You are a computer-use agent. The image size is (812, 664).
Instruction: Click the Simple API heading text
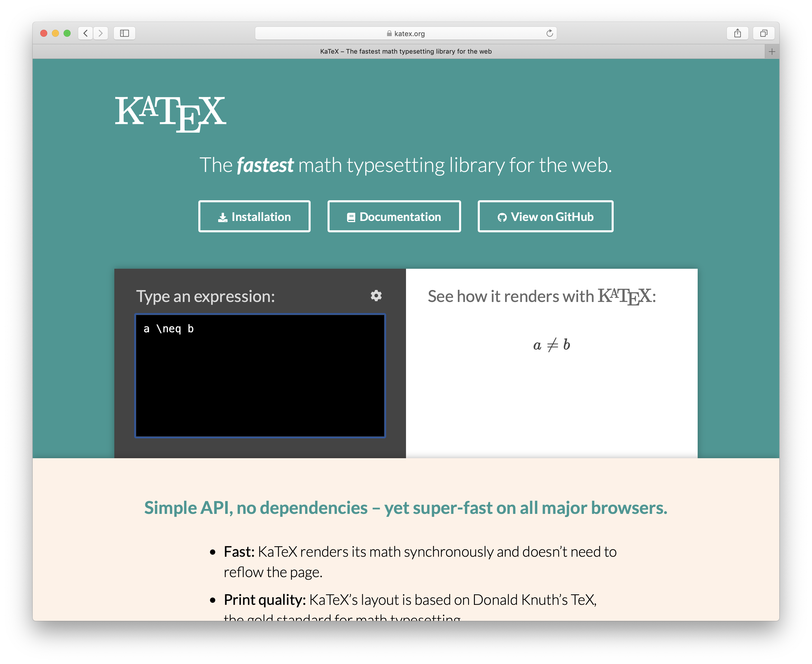(x=405, y=507)
